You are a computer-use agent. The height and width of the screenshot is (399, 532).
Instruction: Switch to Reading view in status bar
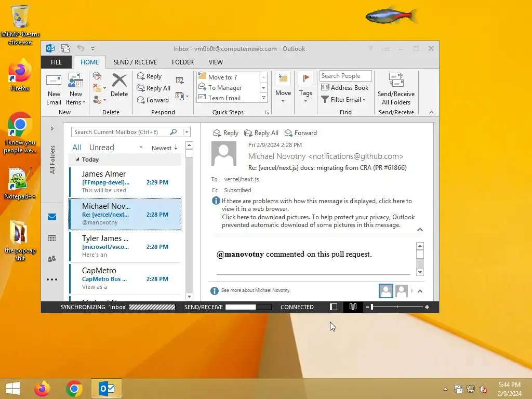(353, 307)
